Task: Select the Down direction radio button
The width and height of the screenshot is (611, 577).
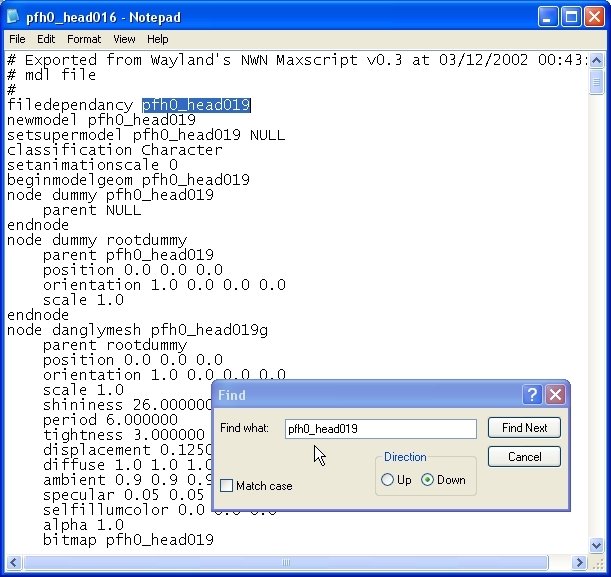Action: click(x=428, y=480)
